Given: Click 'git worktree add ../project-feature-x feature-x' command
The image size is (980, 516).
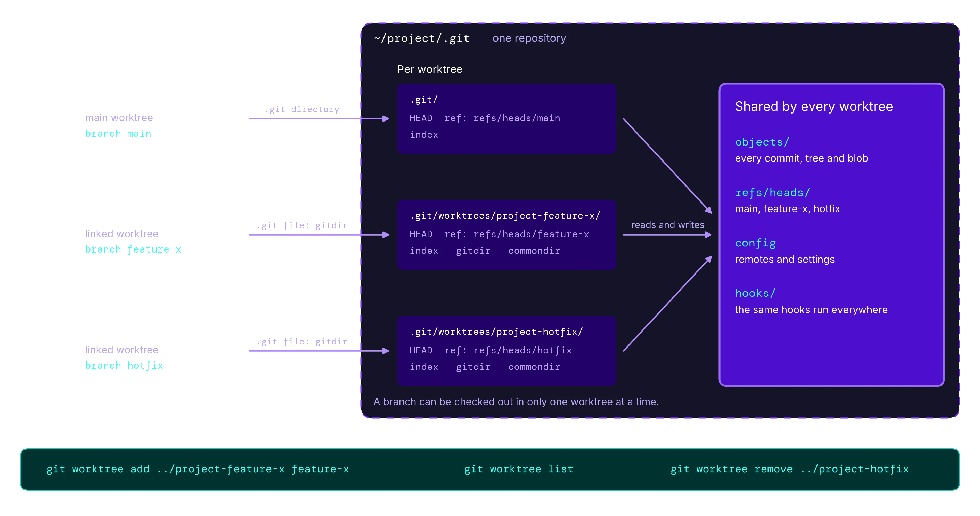Looking at the screenshot, I should tap(198, 469).
